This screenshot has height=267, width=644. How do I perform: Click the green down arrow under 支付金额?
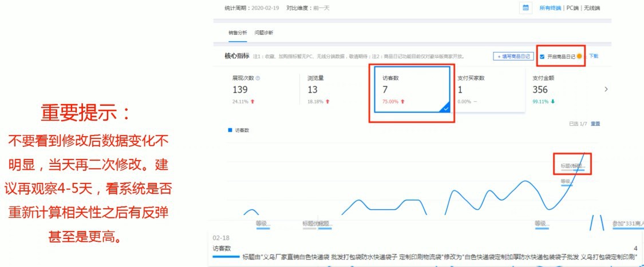553,102
